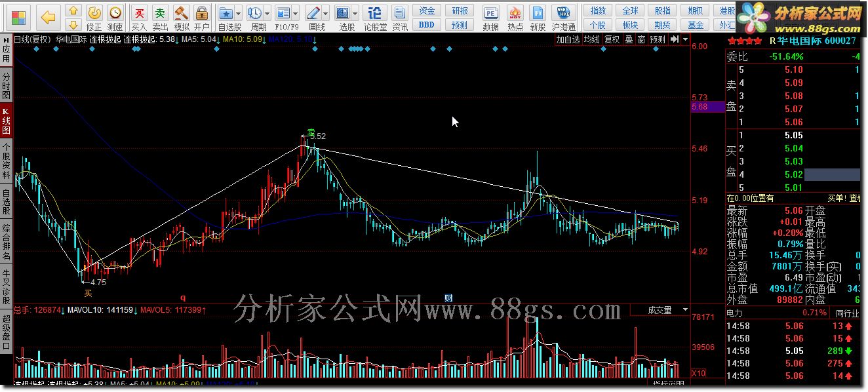Toggle the 均线 moving average button
Screen dimensions: 868x392
click(x=592, y=39)
